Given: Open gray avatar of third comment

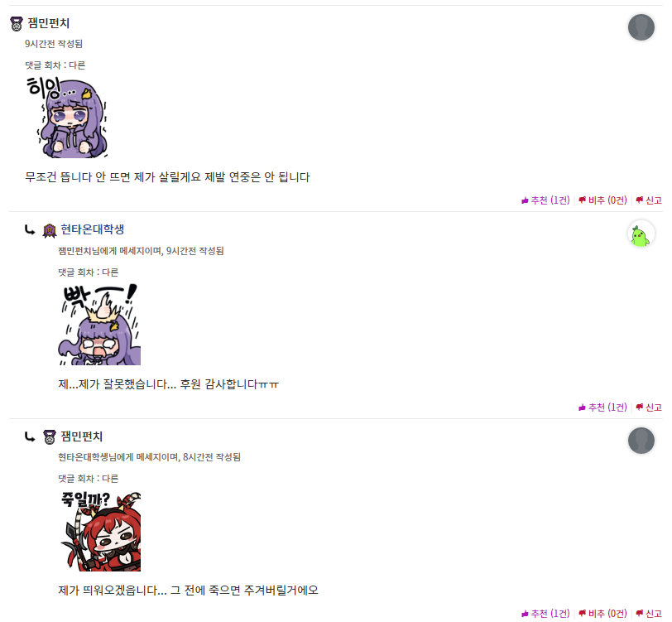Looking at the screenshot, I should point(641,441).
